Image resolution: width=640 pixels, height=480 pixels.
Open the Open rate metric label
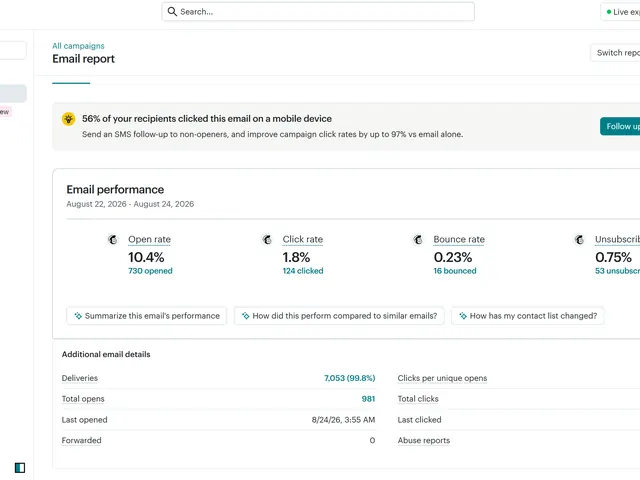coord(149,239)
